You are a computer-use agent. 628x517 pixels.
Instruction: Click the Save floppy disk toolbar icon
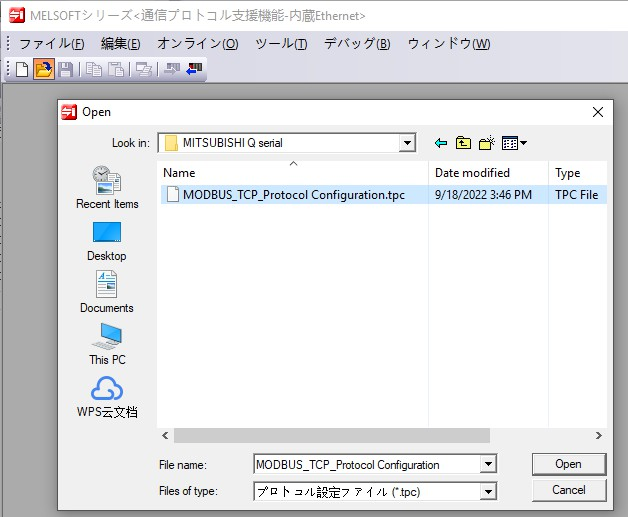tap(65, 69)
